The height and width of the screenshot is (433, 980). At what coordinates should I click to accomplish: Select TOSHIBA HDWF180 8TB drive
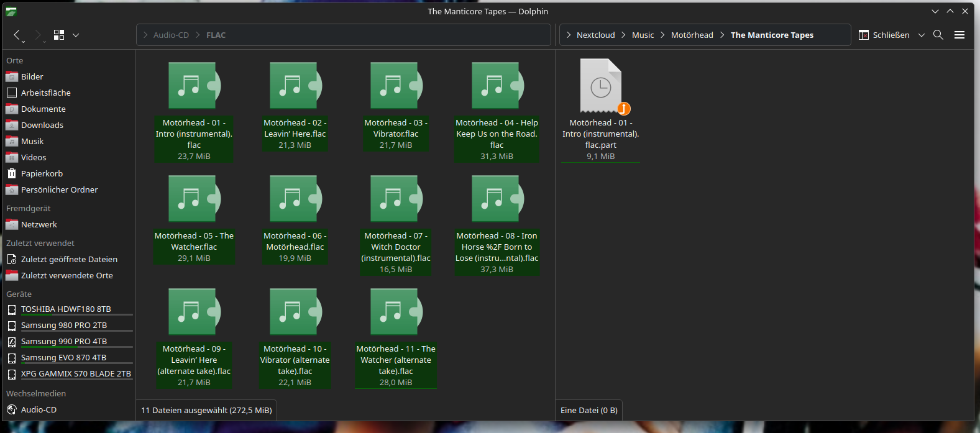click(69, 309)
